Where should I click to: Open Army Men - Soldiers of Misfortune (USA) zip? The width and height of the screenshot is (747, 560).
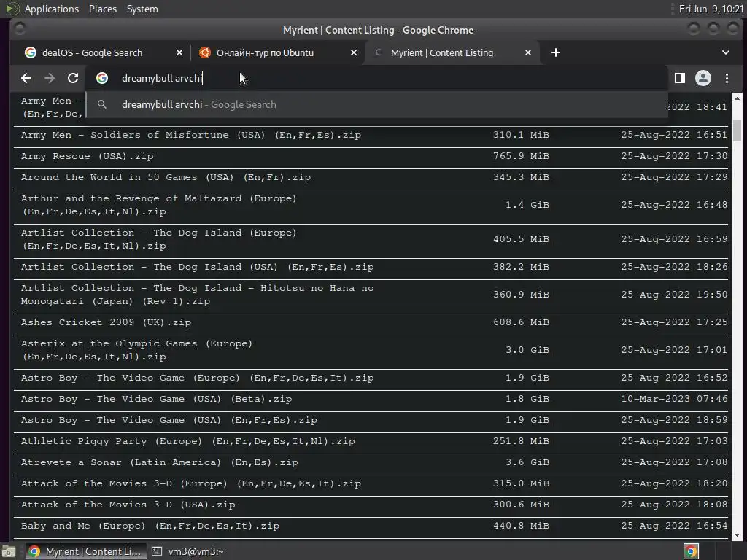pyautogui.click(x=191, y=135)
